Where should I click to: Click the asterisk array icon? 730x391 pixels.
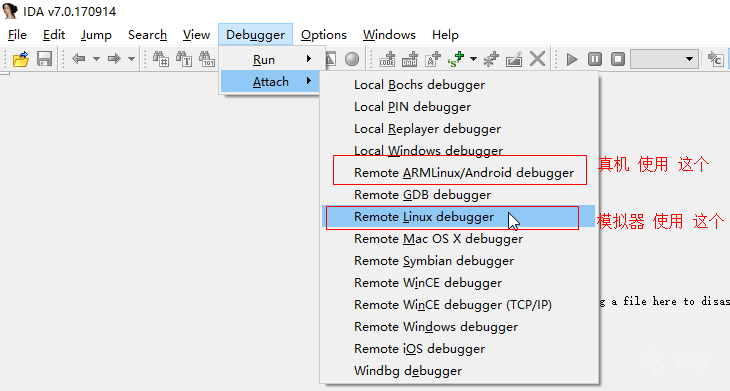tap(491, 59)
